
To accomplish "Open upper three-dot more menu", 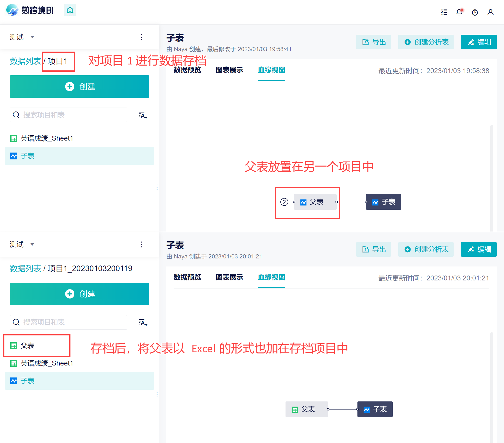I will click(141, 37).
